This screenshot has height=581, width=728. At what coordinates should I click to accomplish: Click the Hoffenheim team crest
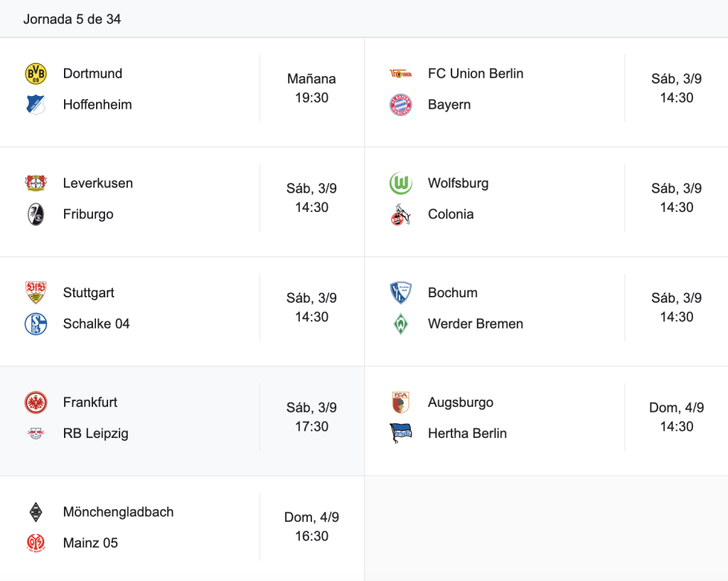coord(36,105)
